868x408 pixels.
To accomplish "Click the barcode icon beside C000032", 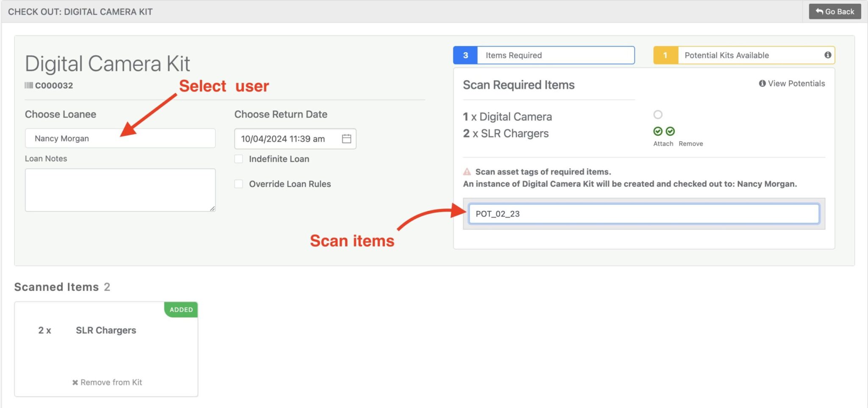I will pos(29,86).
